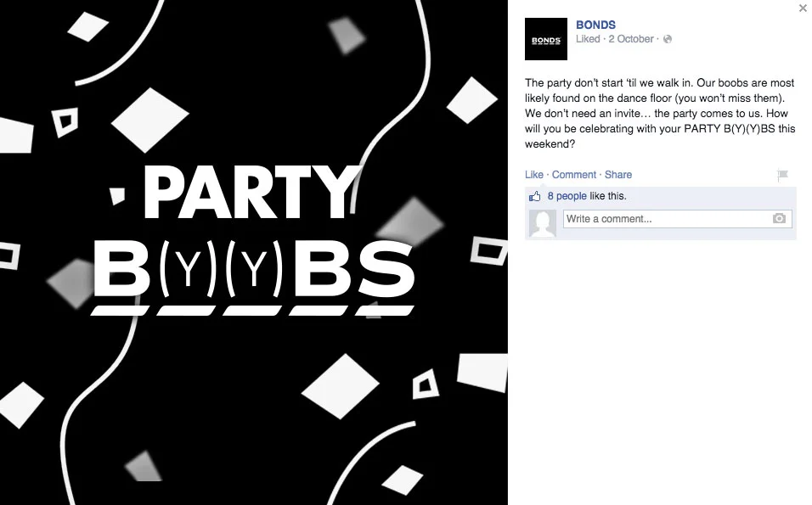Viewport: 812px width, 505px height.
Task: View the 8 people who like this
Action: 567,196
